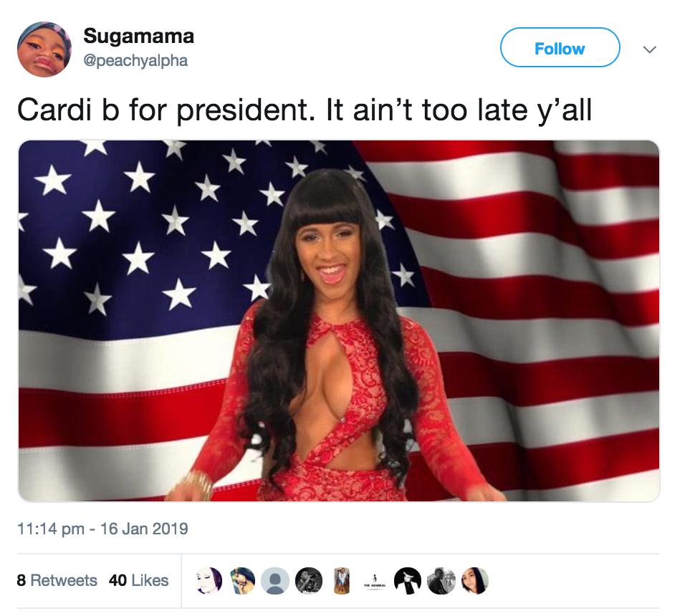
Task: Click the grayscale avatar holding a microphone
Action: [x=308, y=581]
